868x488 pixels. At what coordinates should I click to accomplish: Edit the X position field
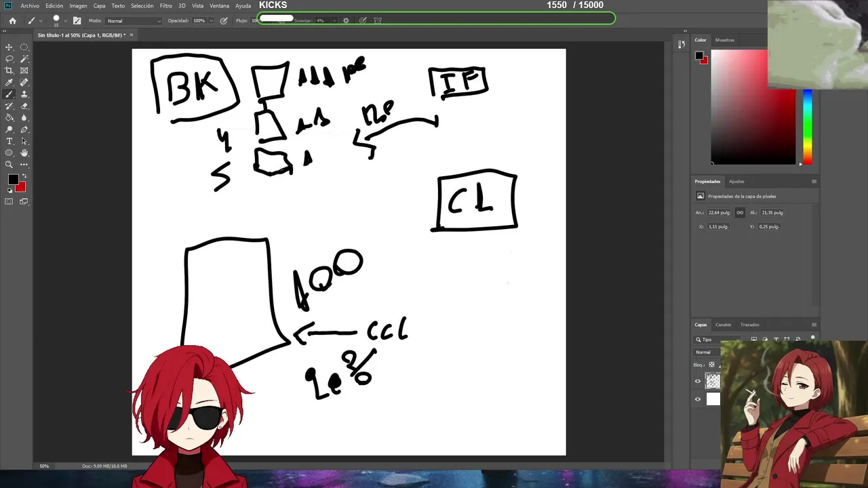(x=719, y=226)
